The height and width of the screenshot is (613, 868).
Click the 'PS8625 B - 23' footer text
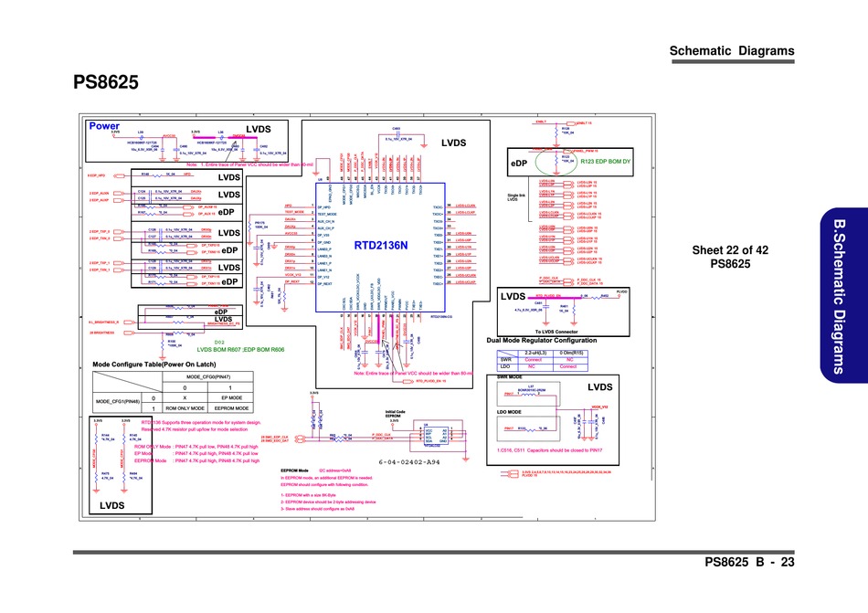point(749,562)
